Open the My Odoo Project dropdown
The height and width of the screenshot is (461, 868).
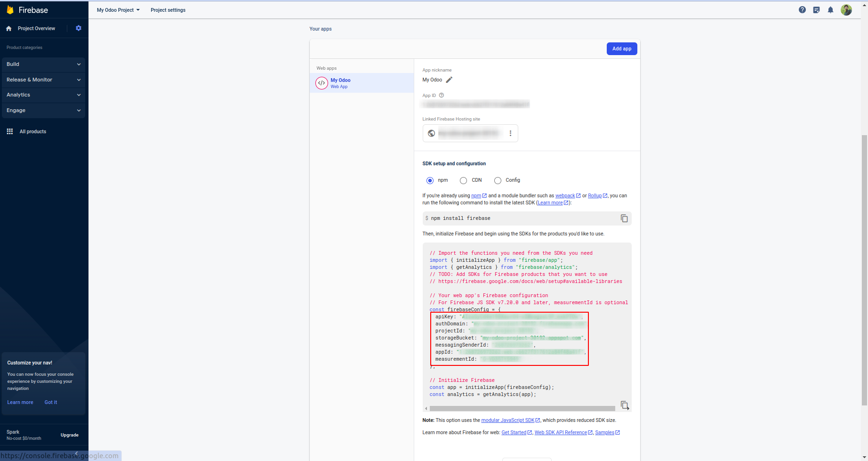click(118, 10)
